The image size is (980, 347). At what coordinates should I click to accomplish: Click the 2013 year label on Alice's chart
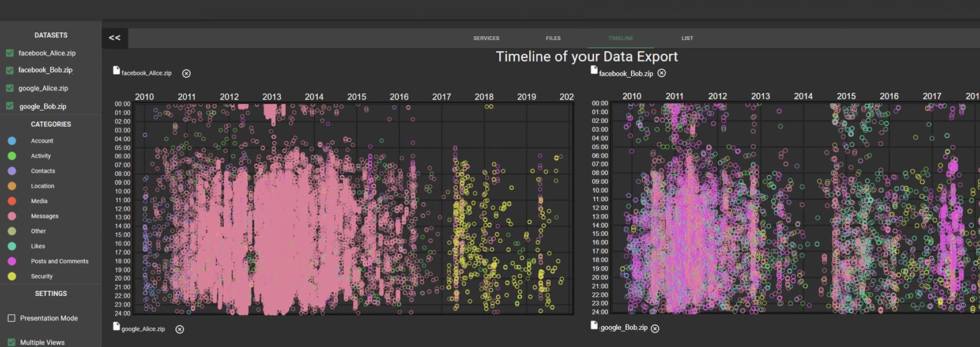[272, 97]
